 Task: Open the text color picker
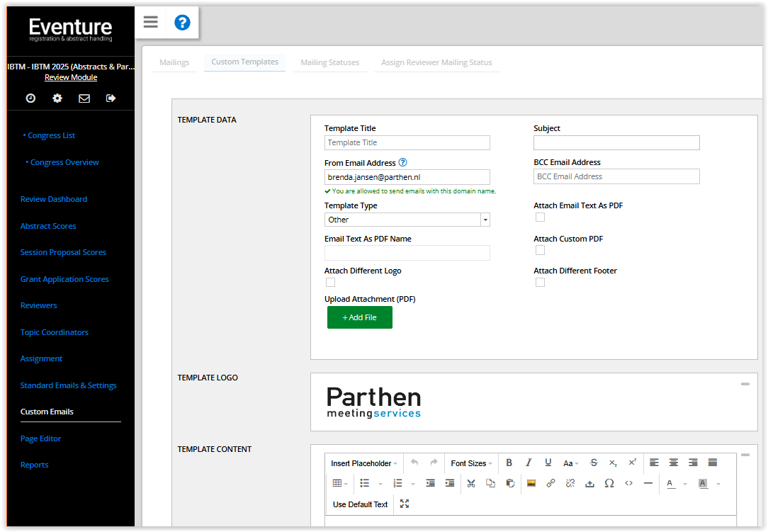[670, 483]
